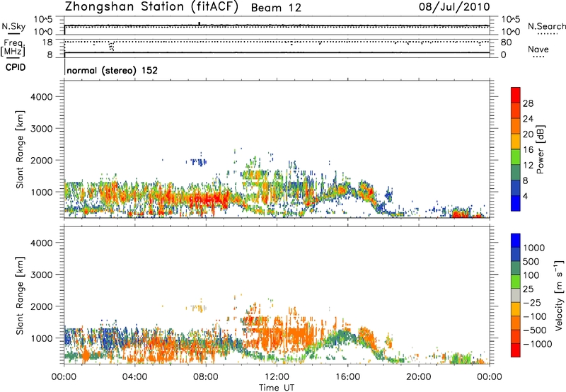Image resolution: width=566 pixels, height=392 pixels.
Task: Pick velocity swatch between 25 and 100
Action: (516, 282)
